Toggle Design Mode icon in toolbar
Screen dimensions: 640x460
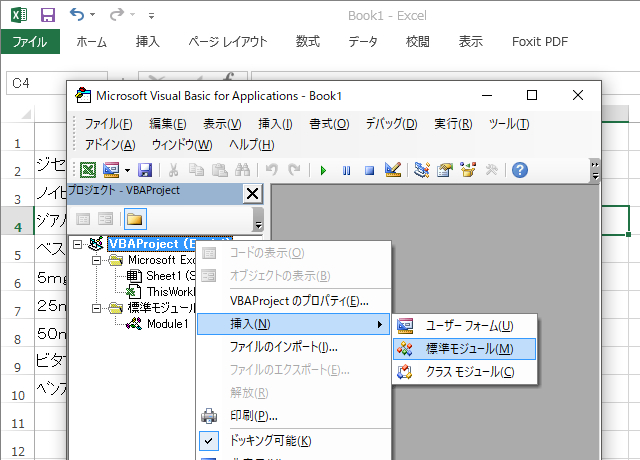(393, 170)
